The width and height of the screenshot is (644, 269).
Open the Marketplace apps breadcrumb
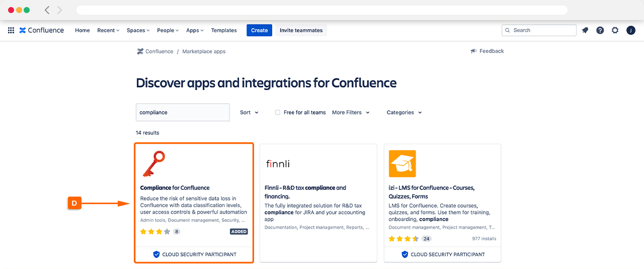pyautogui.click(x=204, y=51)
